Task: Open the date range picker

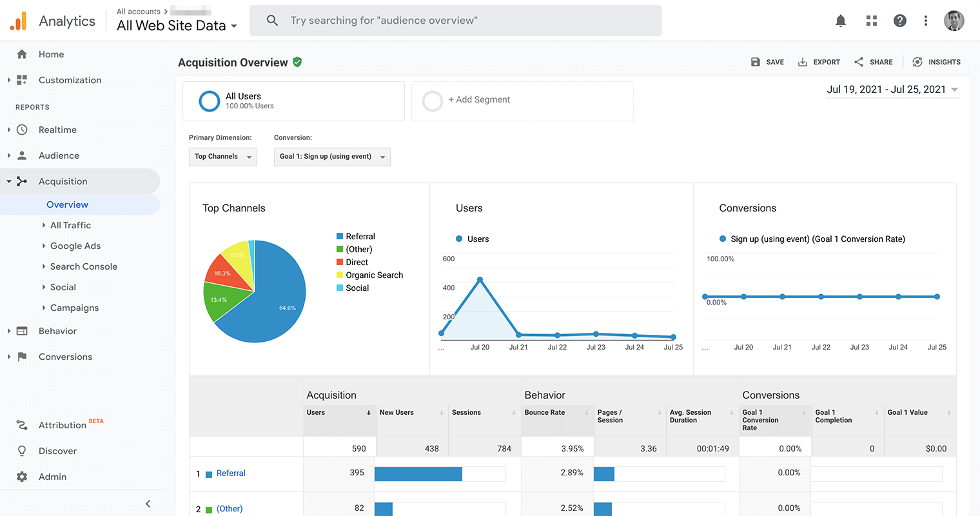Action: [x=892, y=90]
